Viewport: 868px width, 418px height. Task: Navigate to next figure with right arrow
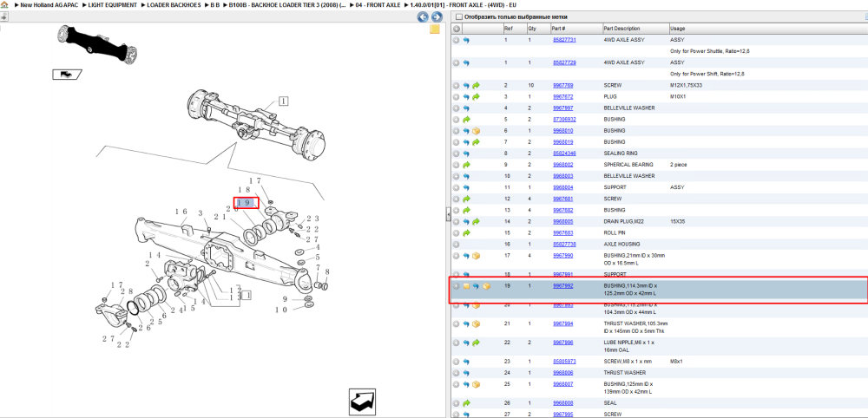(x=437, y=17)
